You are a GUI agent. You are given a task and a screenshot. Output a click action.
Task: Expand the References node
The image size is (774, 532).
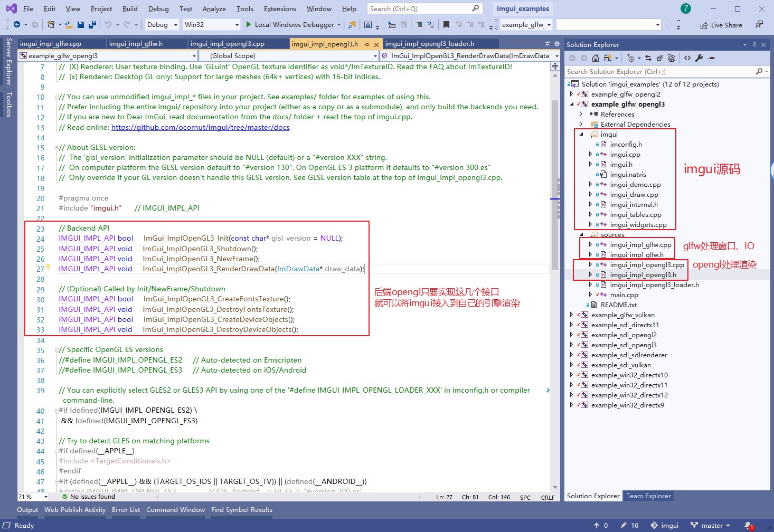click(x=581, y=115)
